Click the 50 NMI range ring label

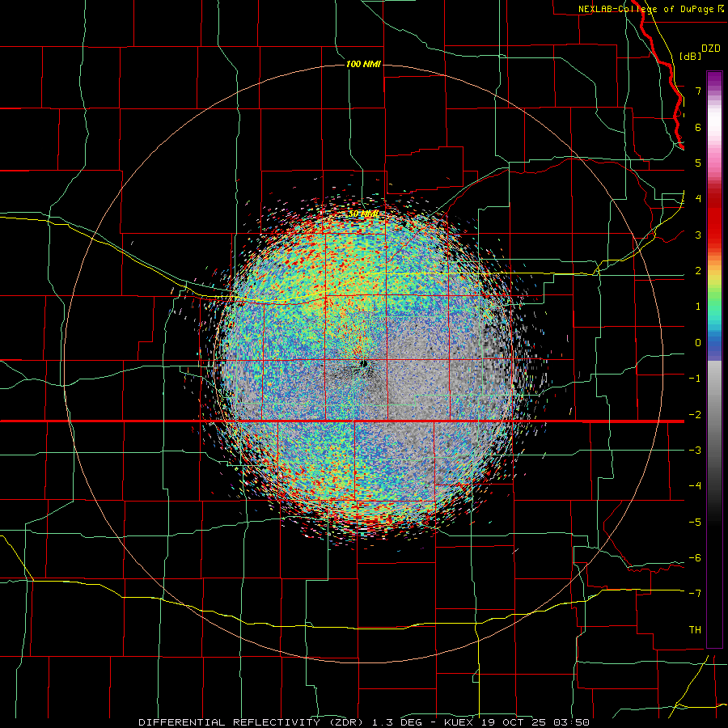click(363, 214)
